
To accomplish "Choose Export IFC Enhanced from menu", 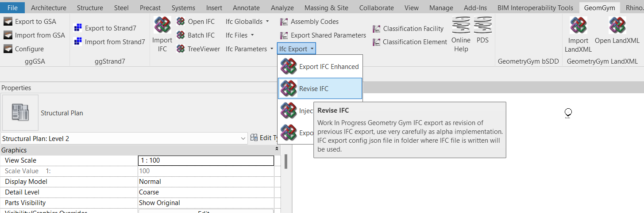I will pos(320,67).
